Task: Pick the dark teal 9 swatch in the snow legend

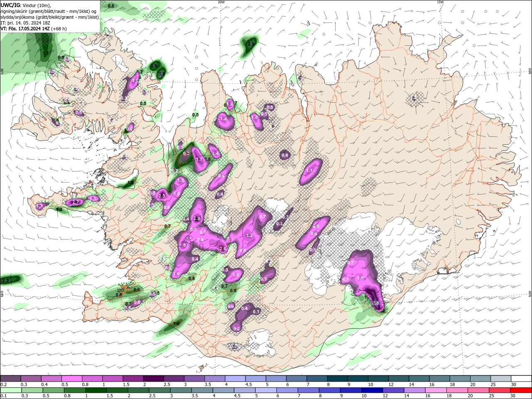Action: (x=357, y=379)
